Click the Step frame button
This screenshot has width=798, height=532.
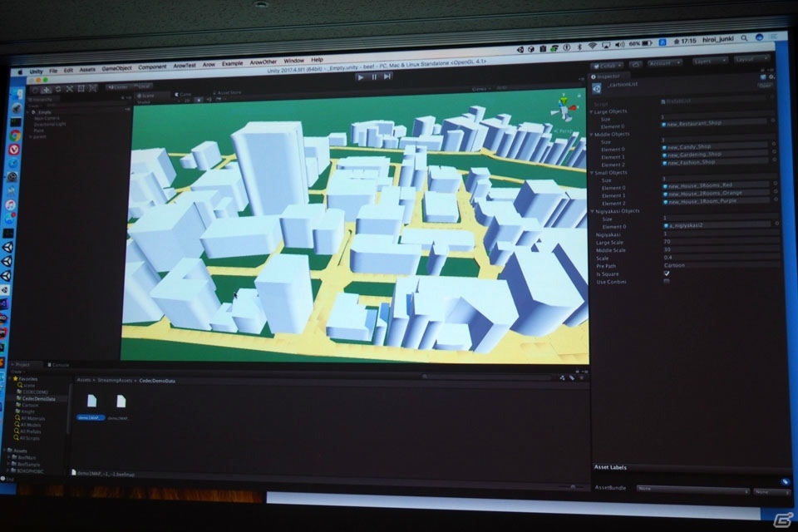pos(387,76)
